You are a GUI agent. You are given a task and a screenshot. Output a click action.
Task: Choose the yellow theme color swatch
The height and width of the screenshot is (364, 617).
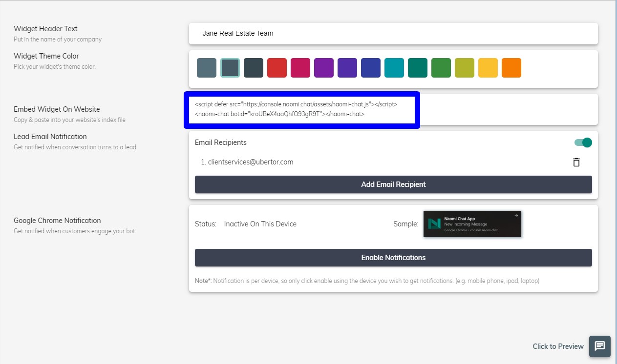point(488,68)
